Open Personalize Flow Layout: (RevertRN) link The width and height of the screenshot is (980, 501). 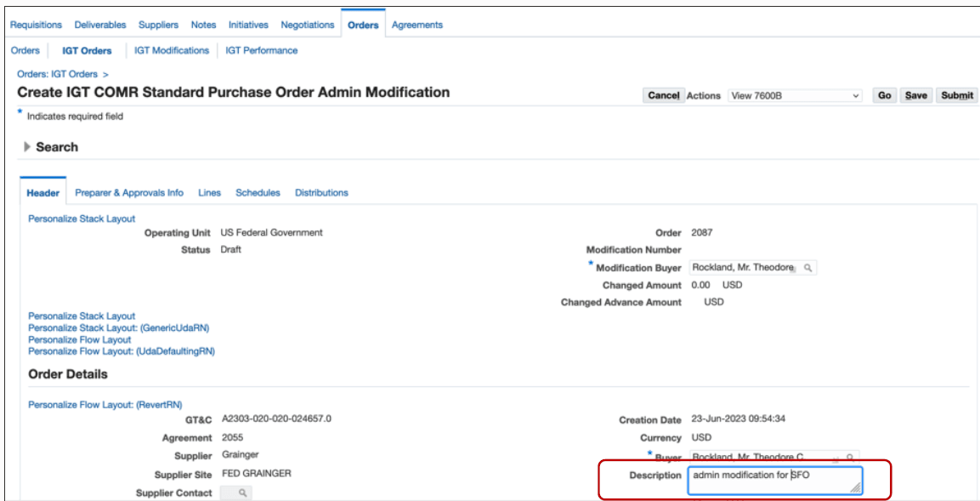[x=105, y=405]
